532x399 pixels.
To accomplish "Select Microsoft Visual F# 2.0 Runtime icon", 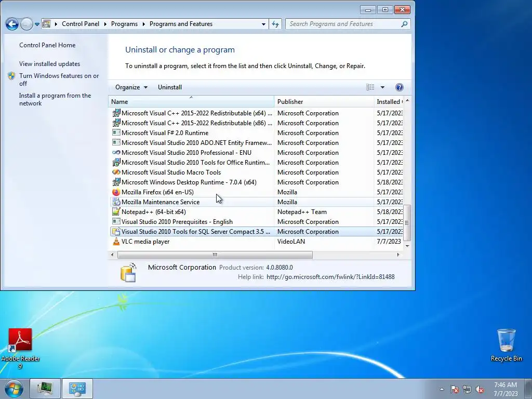I will pyautogui.click(x=116, y=132).
